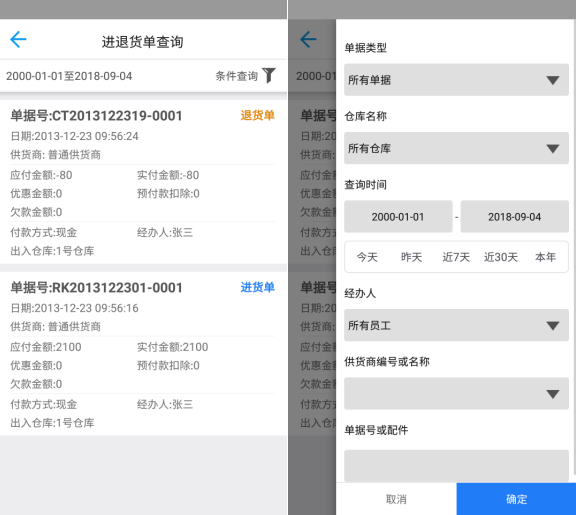Choose the 近7天 date range
Viewport: 576px width, 515px height.
(x=456, y=257)
